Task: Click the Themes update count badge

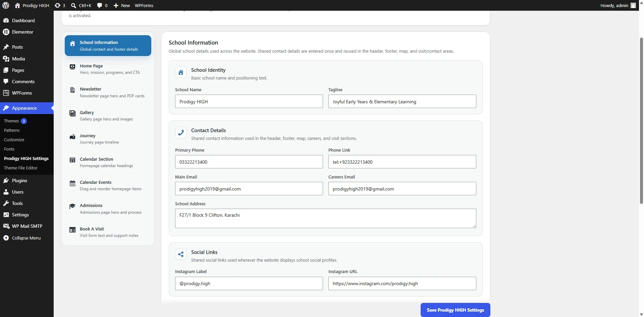Action: point(24,121)
